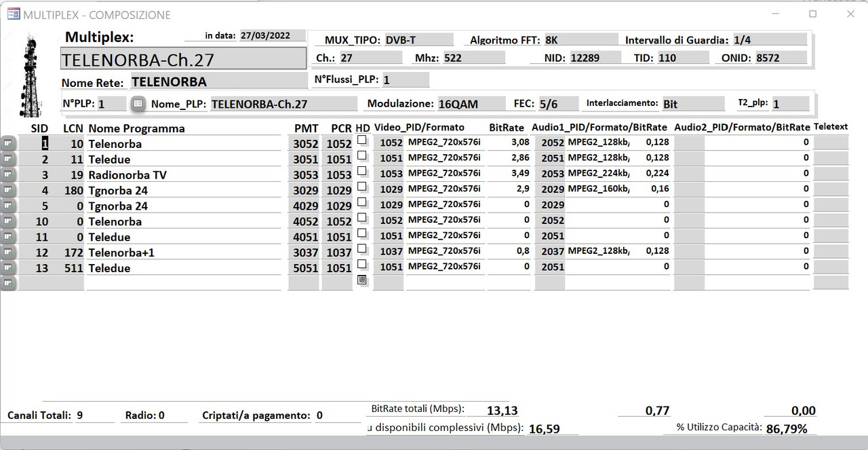Image resolution: width=868 pixels, height=450 pixels.
Task: Click the Mhz field showing 522
Action: coord(474,58)
